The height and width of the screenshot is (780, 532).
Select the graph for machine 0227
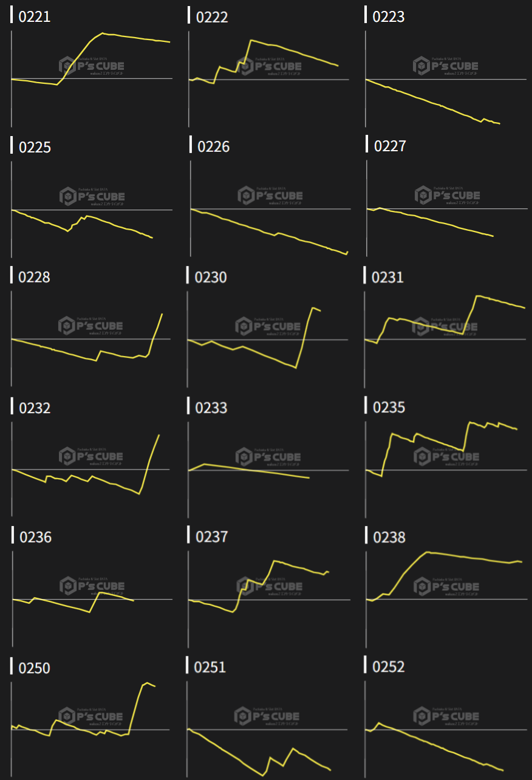pyautogui.click(x=446, y=207)
